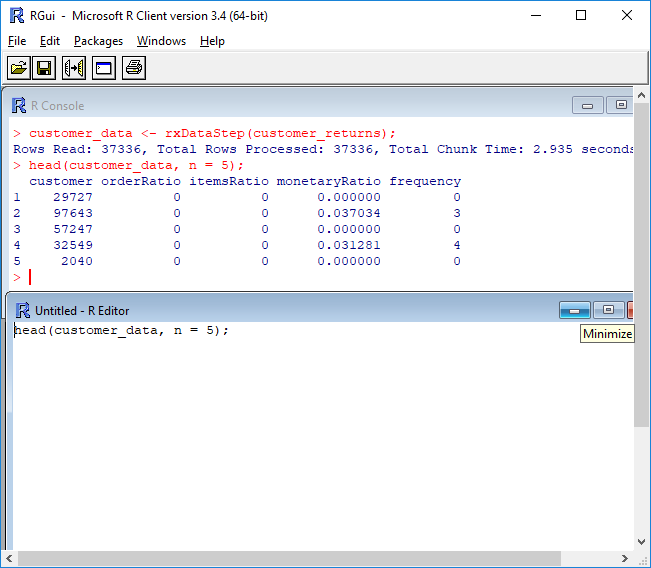
Task: Click the 'Rows Read: 37336' output line
Action: tap(323, 149)
